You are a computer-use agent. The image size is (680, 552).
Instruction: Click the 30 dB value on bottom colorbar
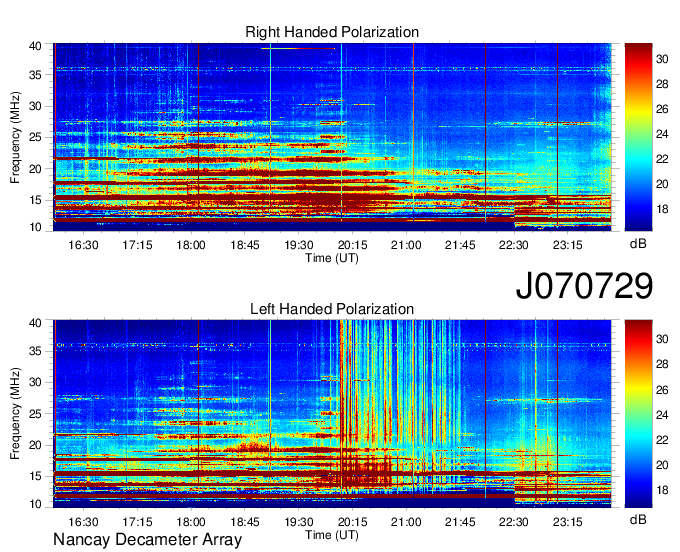point(662,339)
